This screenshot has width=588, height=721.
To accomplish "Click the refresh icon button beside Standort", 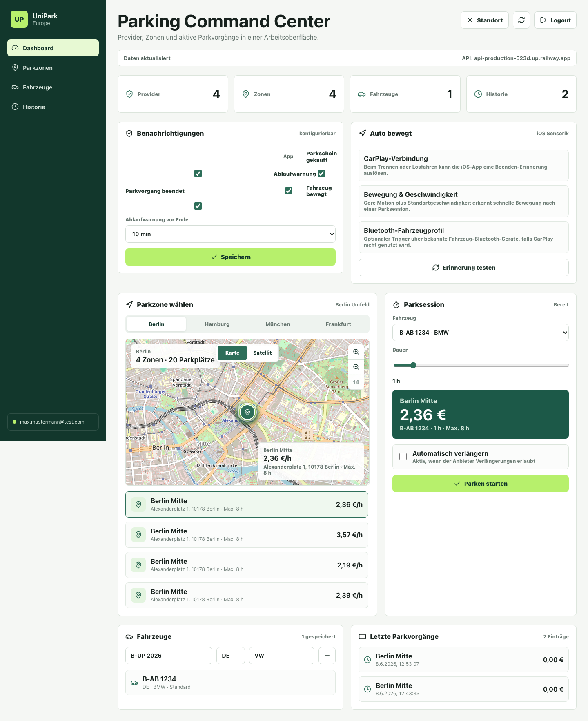I will (521, 20).
